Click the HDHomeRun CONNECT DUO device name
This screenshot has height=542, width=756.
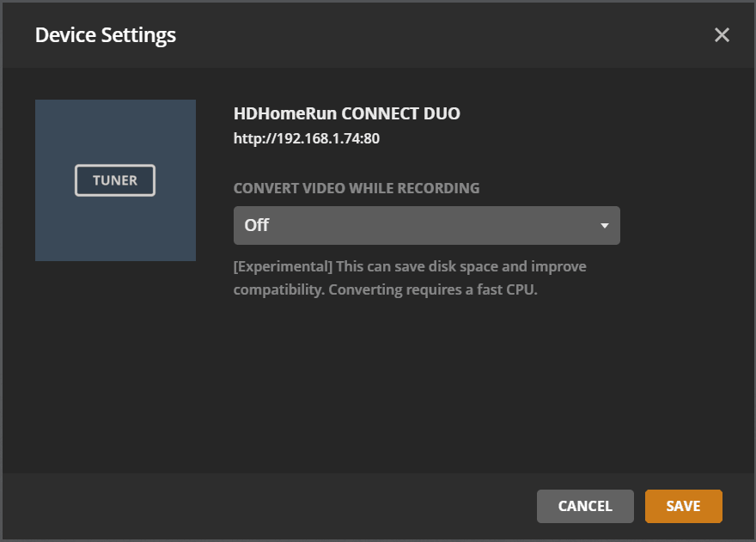pos(346,113)
